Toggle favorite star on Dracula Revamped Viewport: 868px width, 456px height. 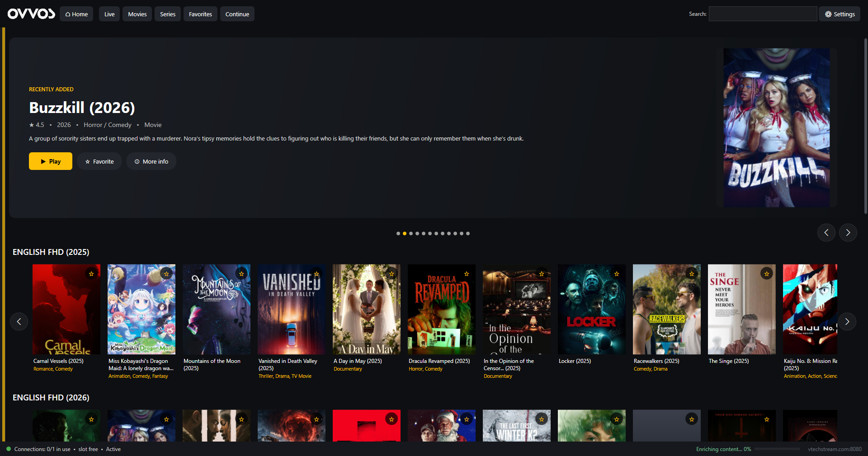(x=467, y=274)
